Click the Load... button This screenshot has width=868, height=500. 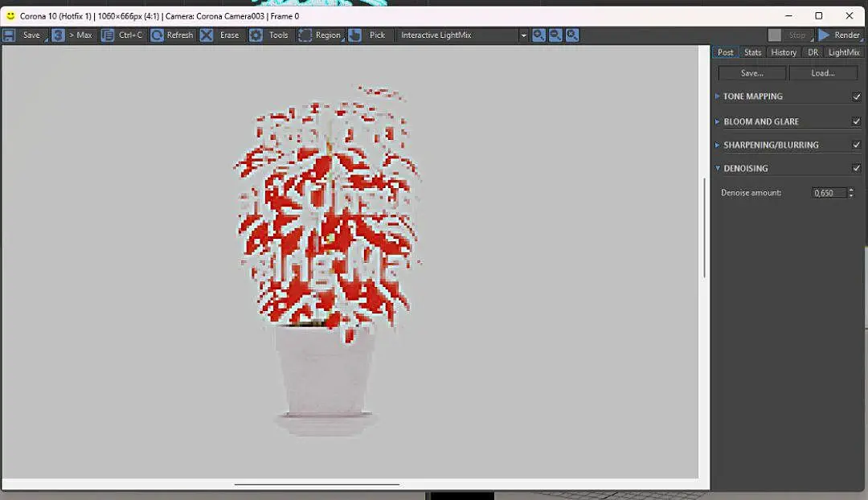[x=823, y=73]
